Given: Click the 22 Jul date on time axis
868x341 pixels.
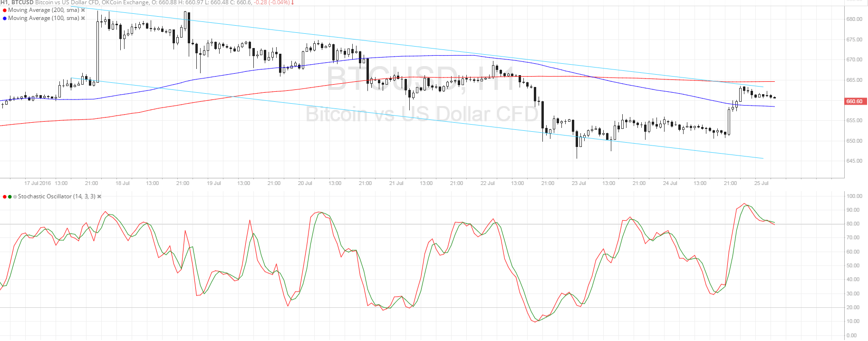Looking at the screenshot, I should click(x=487, y=183).
